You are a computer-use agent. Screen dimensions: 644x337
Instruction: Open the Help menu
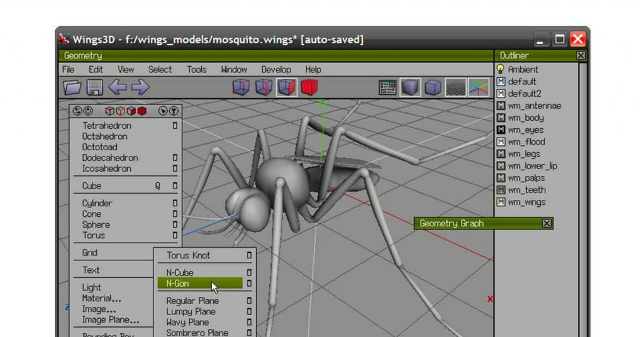click(313, 69)
